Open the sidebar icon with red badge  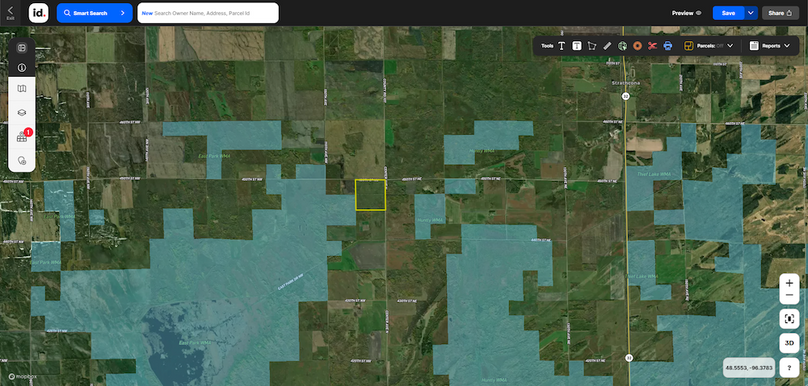[22, 137]
